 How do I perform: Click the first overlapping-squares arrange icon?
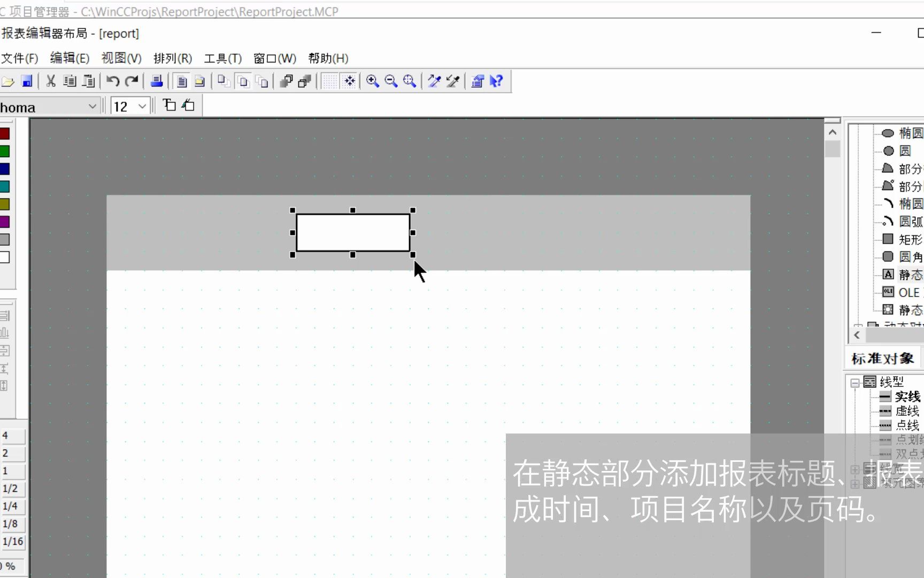coord(224,81)
